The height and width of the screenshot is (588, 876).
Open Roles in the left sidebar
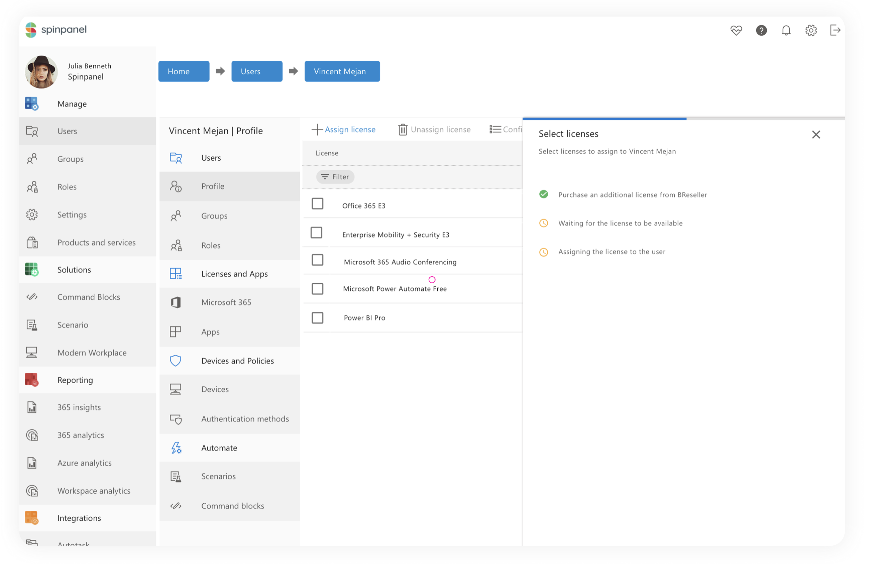(88, 186)
